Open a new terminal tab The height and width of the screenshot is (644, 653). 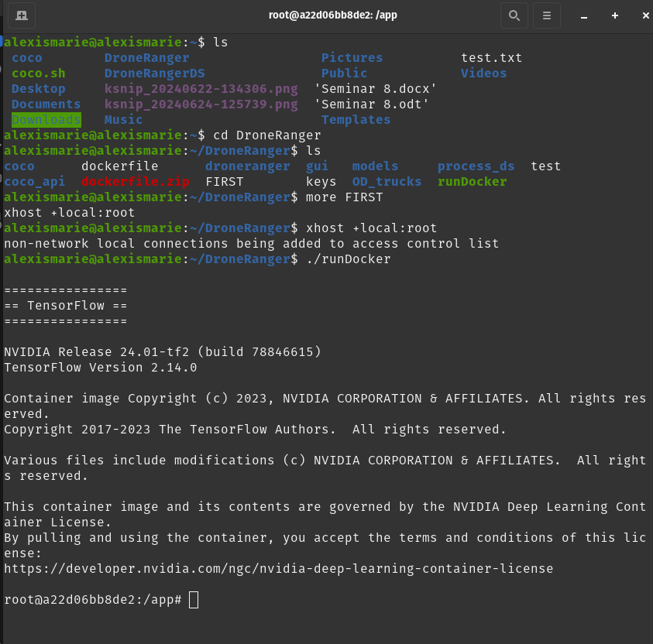(x=22, y=15)
